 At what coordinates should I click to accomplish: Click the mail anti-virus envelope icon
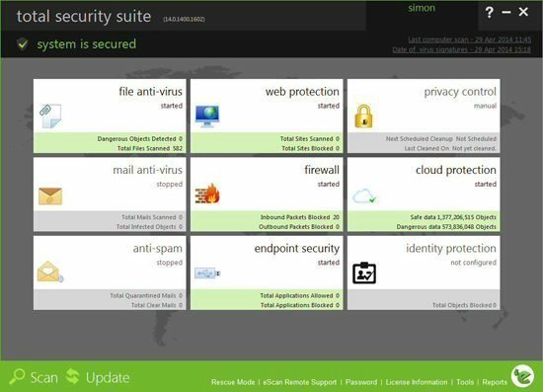[x=50, y=196]
